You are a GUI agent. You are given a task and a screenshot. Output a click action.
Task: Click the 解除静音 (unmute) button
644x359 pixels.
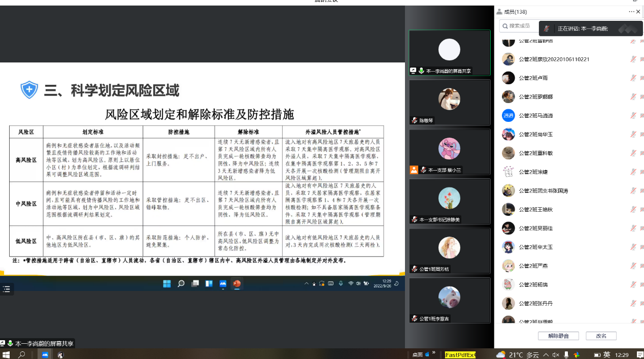(x=558, y=336)
